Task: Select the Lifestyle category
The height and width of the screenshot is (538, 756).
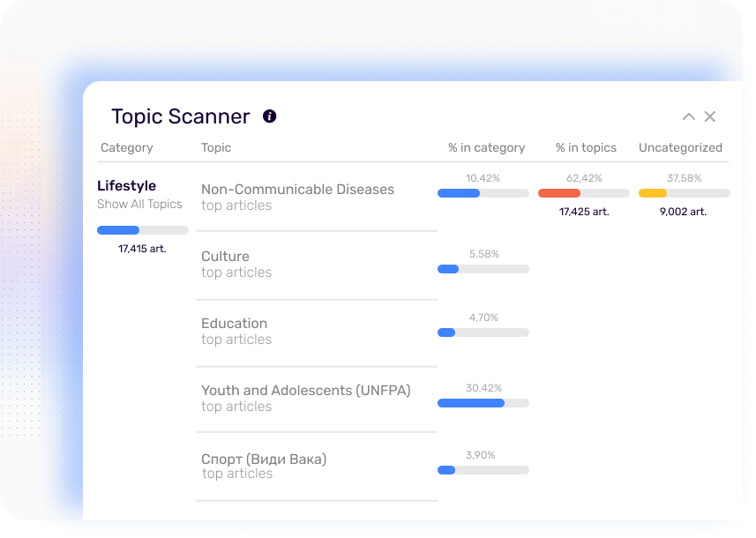Action: (126, 185)
